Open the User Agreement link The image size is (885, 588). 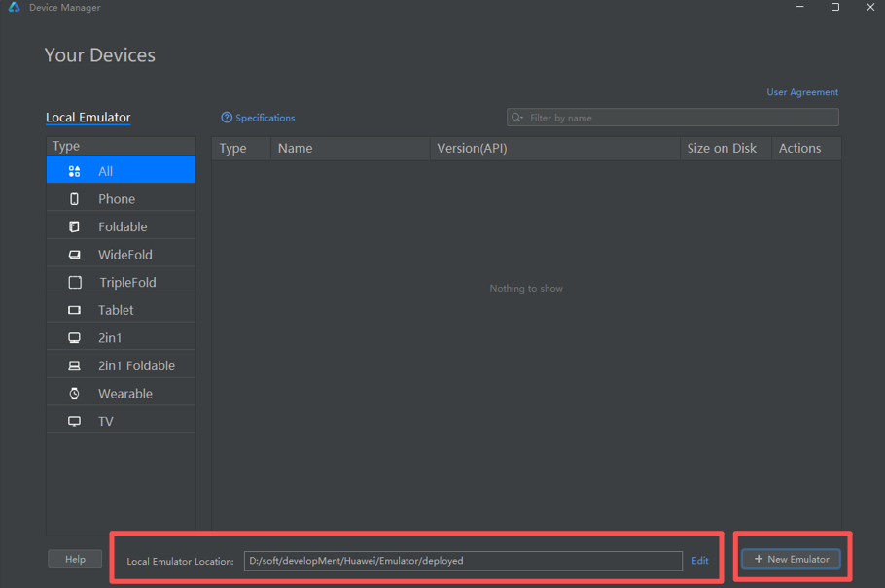802,92
